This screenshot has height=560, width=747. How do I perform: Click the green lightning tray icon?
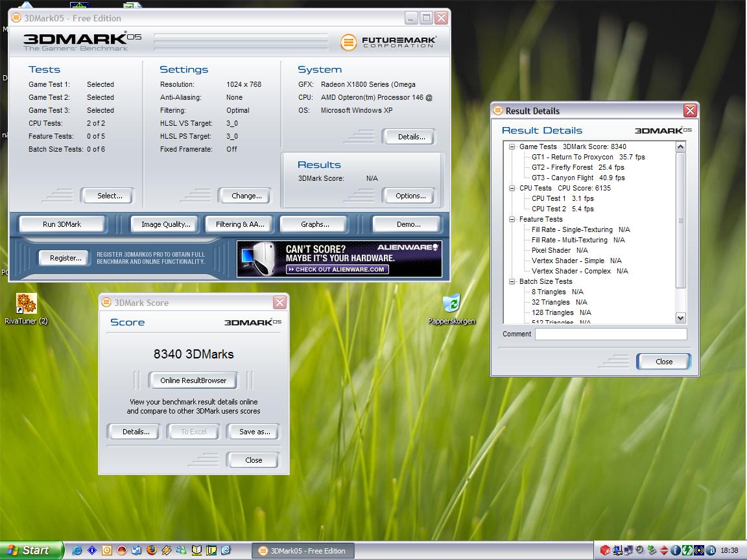pos(687,550)
